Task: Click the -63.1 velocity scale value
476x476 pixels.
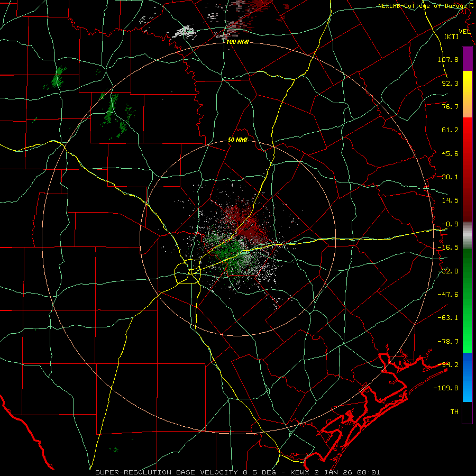Action: coord(448,318)
